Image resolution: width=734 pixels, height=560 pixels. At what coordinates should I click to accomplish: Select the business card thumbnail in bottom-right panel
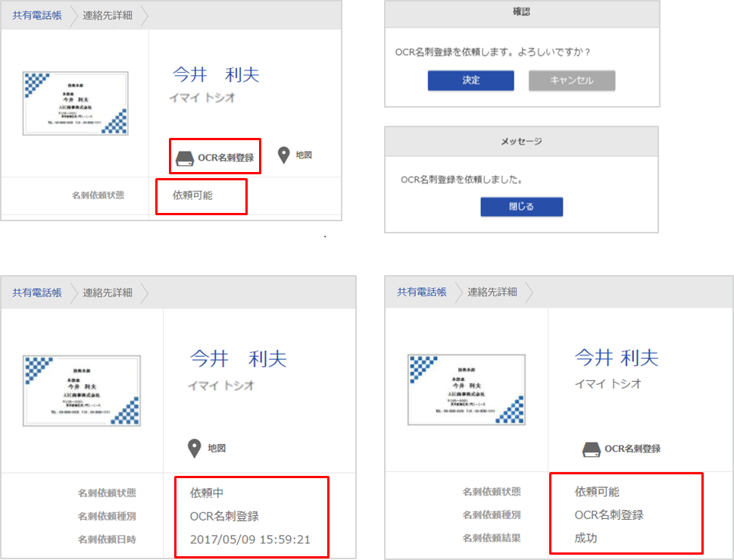[x=465, y=388]
